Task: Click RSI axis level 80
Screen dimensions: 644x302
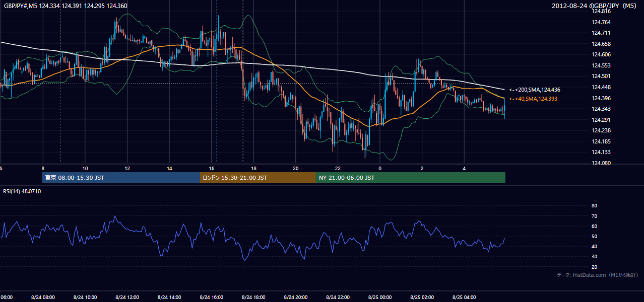Action: pyautogui.click(x=594, y=206)
